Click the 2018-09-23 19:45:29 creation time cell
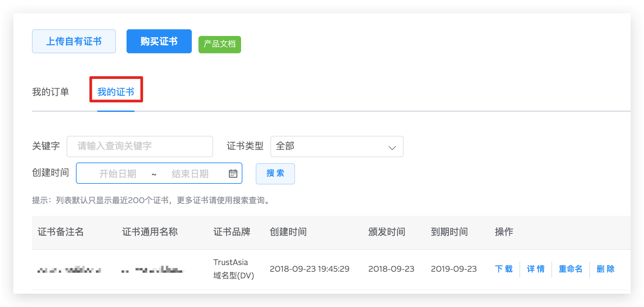Viewport: 644px width, 307px height. (309, 269)
